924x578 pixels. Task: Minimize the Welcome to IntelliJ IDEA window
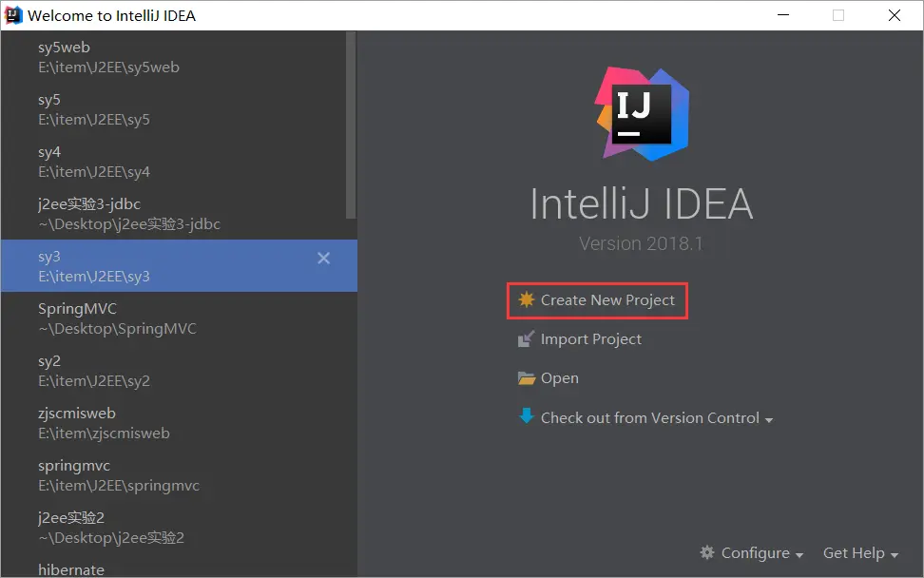(783, 15)
